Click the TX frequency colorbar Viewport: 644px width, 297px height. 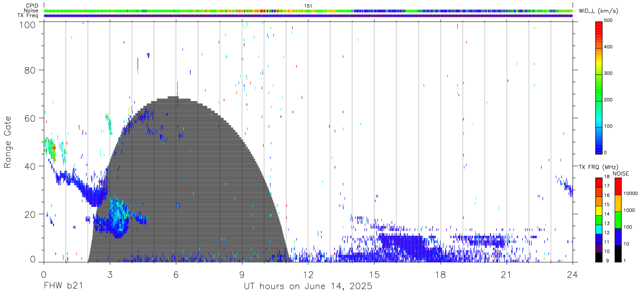(x=599, y=219)
